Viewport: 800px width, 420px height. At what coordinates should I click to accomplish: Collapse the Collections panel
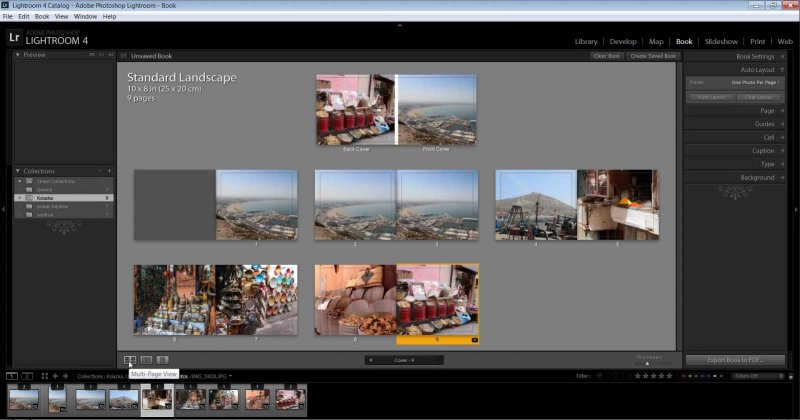tap(18, 171)
